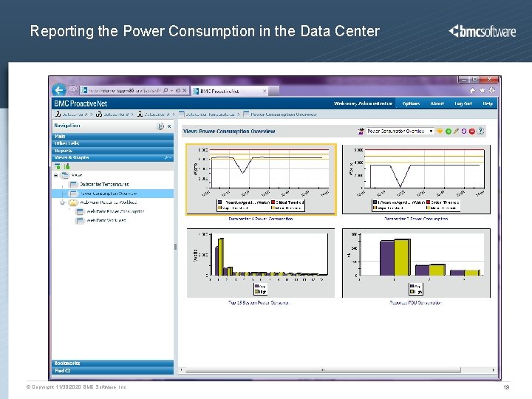Image resolution: width=532 pixels, height=399 pixels.
Task: Open the Power Consumption Overview view dropdown
Action: (x=400, y=131)
